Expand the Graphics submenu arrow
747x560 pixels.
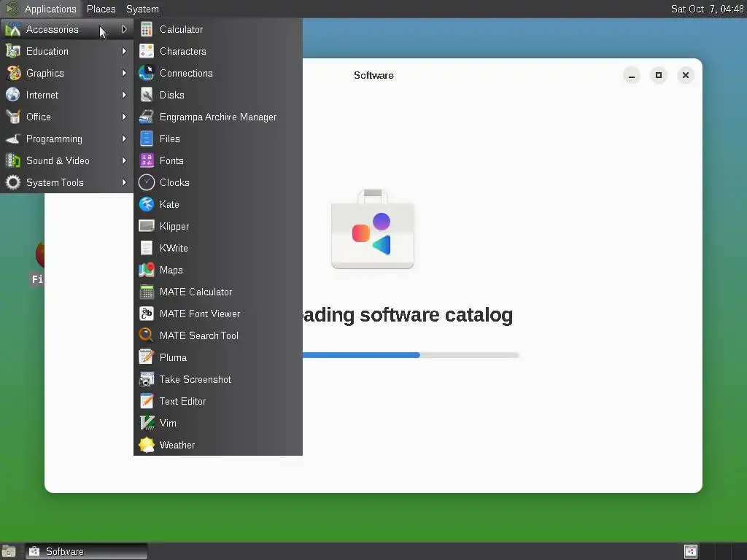point(124,74)
